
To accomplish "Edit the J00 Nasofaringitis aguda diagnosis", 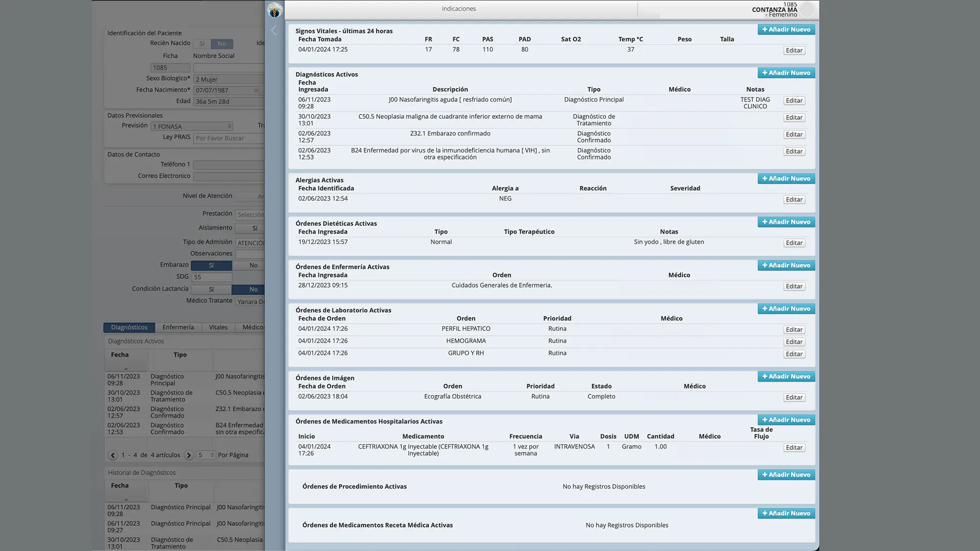I will [794, 101].
